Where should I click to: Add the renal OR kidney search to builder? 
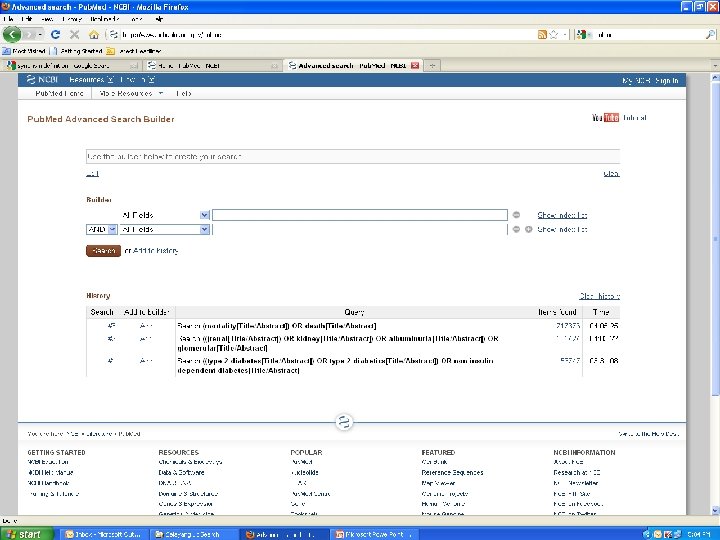pyautogui.click(x=145, y=339)
